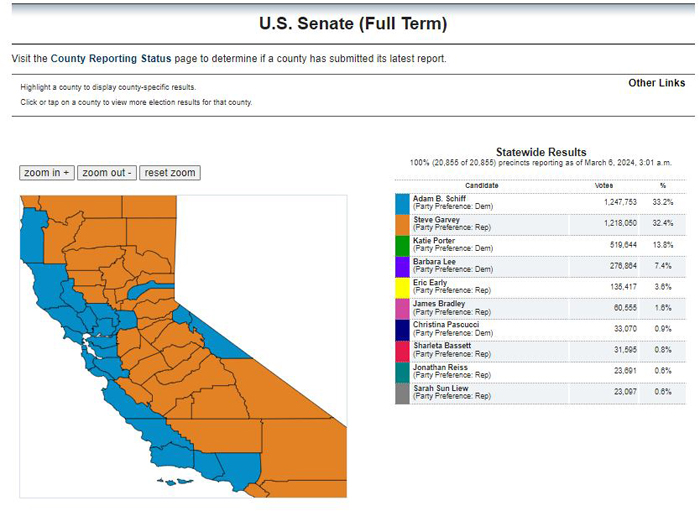Click the zoom out - button

tap(107, 173)
